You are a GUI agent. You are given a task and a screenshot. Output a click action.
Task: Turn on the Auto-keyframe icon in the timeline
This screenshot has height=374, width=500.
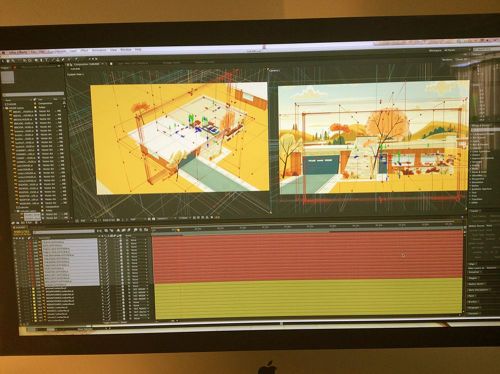(x=141, y=230)
